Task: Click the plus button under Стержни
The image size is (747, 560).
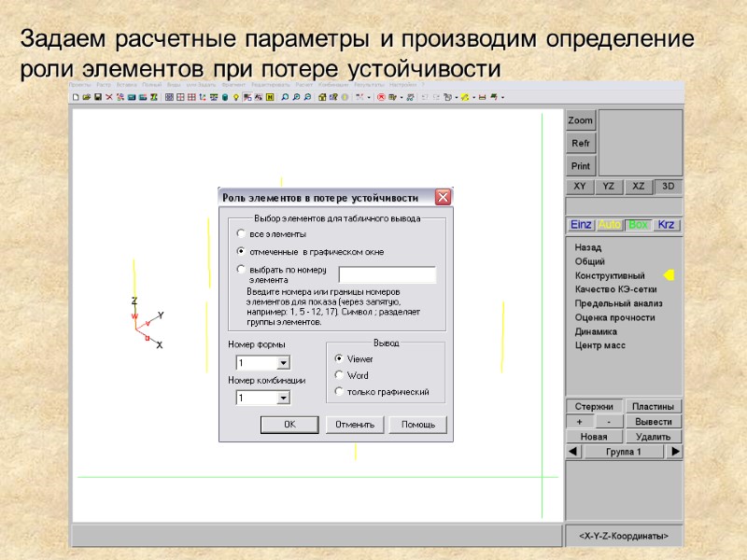Action: click(x=579, y=422)
